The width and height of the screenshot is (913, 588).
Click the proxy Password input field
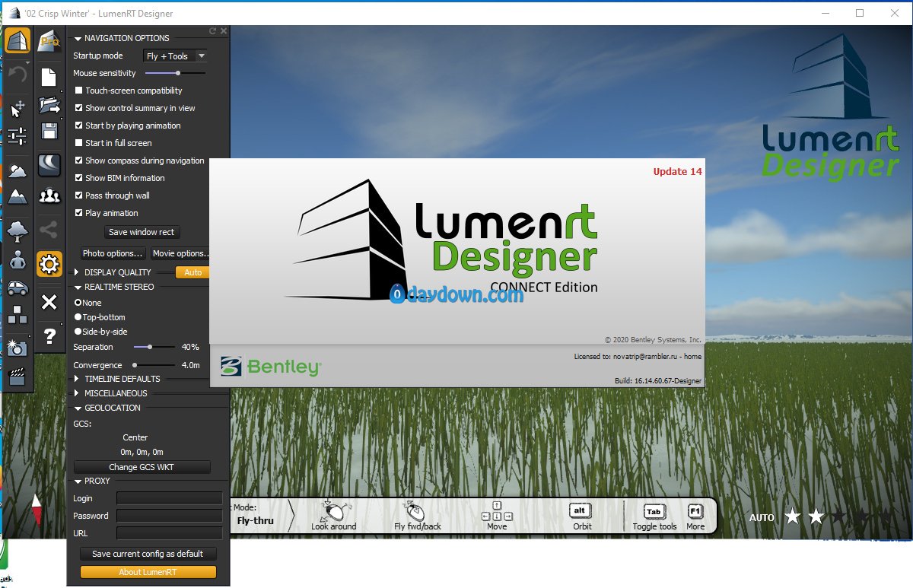point(169,516)
